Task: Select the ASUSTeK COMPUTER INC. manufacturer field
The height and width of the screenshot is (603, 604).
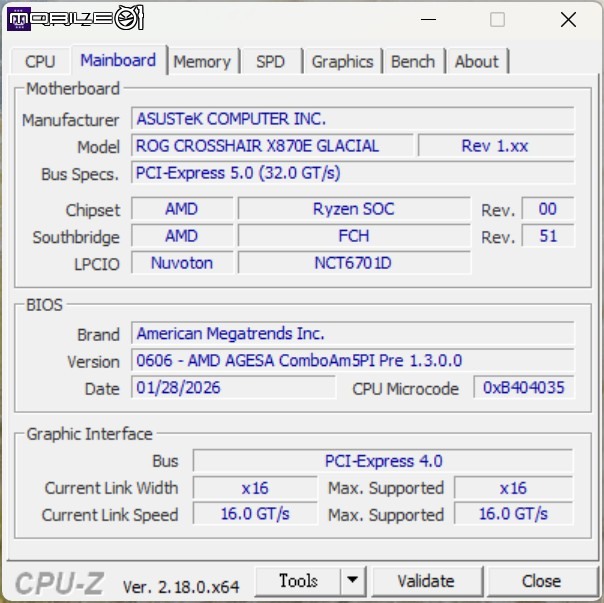Action: [x=352, y=119]
